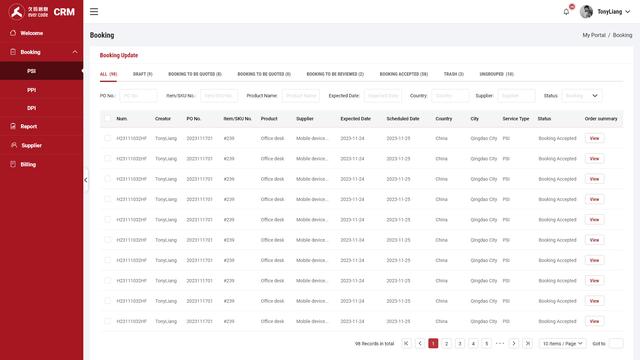Focus the Goto page number field
640x360 pixels.
coord(616,343)
